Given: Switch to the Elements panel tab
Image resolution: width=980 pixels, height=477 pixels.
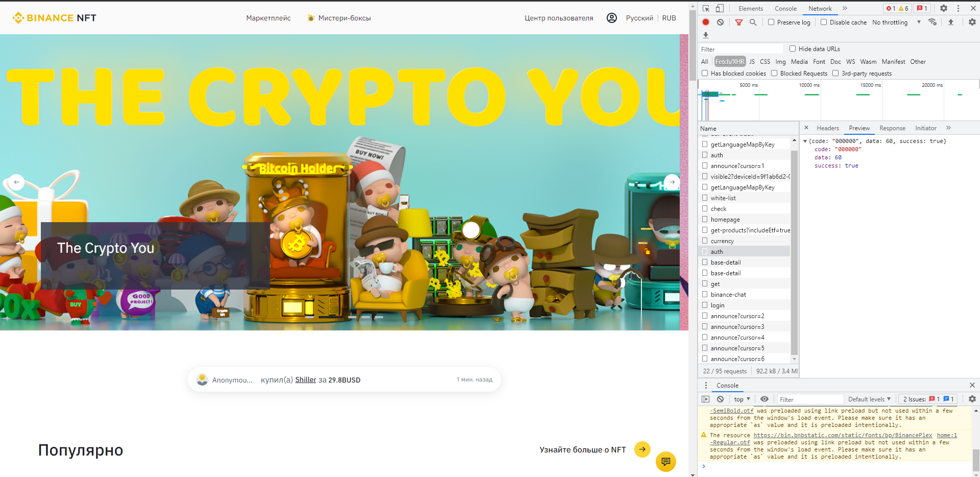Looking at the screenshot, I should coord(750,8).
